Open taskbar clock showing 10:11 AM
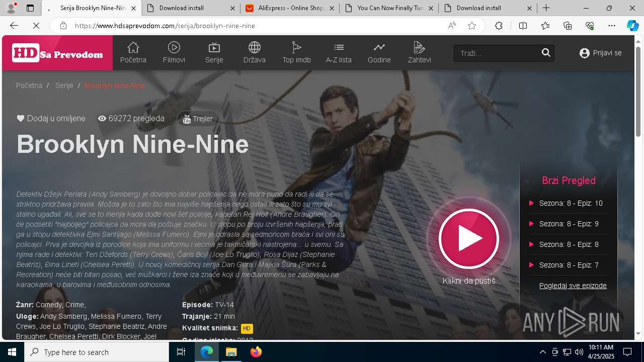644x362 pixels. (x=601, y=352)
